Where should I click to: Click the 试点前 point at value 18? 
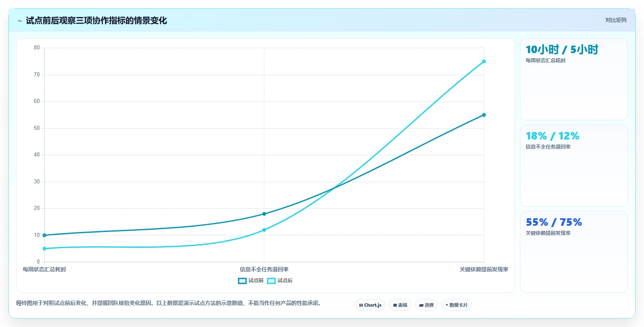(x=264, y=214)
